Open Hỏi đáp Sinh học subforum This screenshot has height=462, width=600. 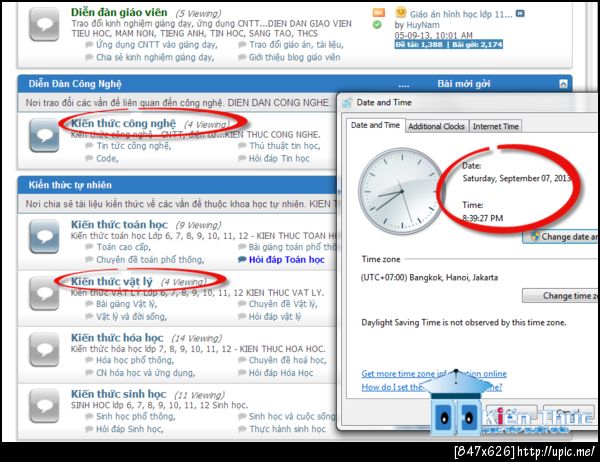pyautogui.click(x=130, y=429)
